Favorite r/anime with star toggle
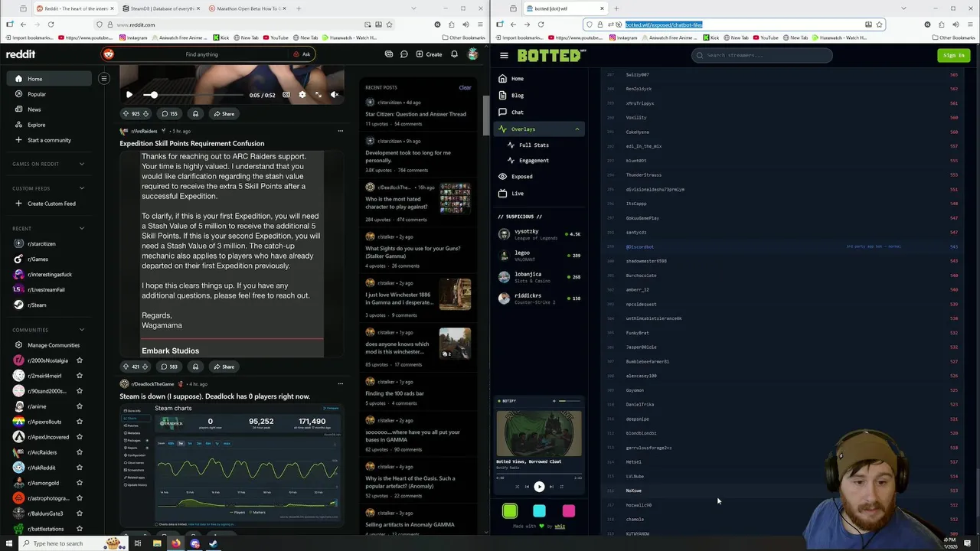 pos(79,406)
